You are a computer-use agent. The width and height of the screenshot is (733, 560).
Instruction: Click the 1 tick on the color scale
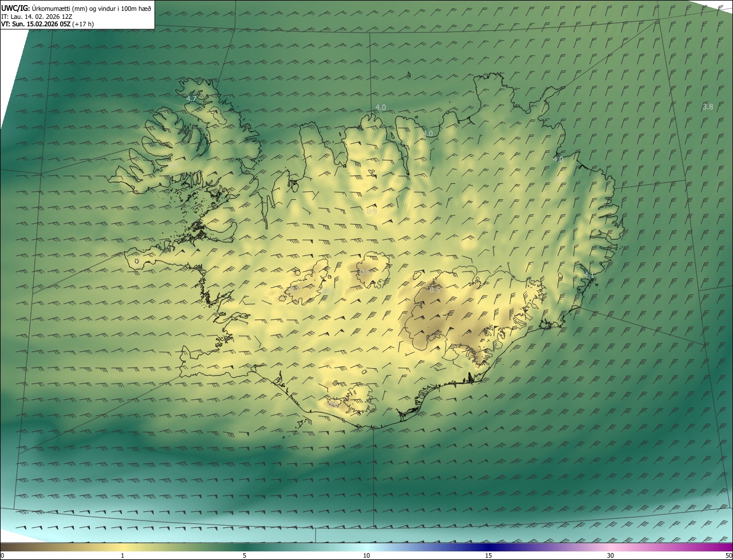click(123, 555)
